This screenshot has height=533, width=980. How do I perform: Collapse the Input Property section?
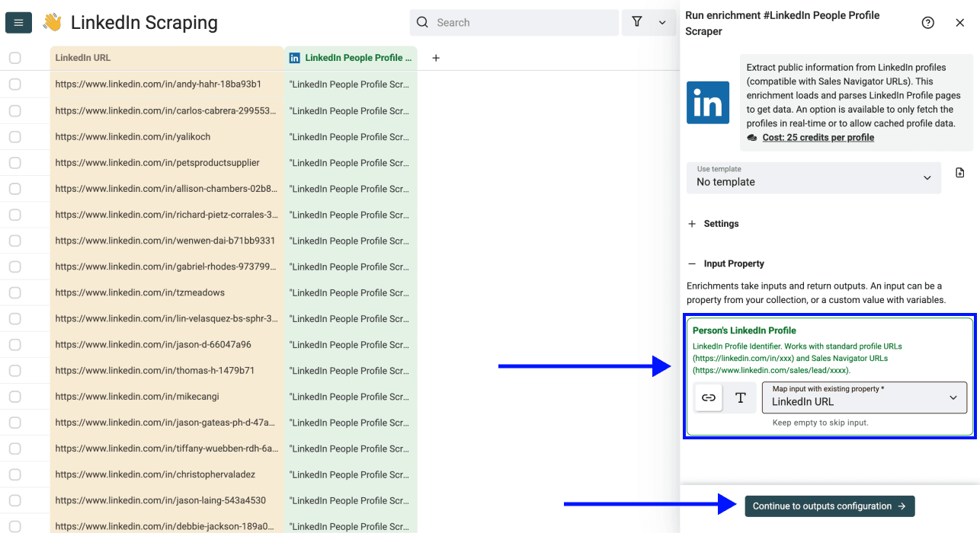(x=692, y=263)
